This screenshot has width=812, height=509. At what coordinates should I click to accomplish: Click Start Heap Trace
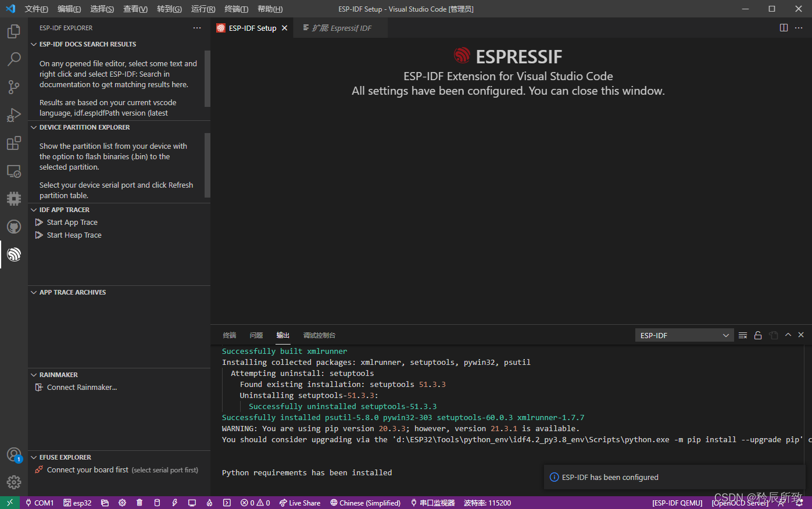(x=74, y=235)
